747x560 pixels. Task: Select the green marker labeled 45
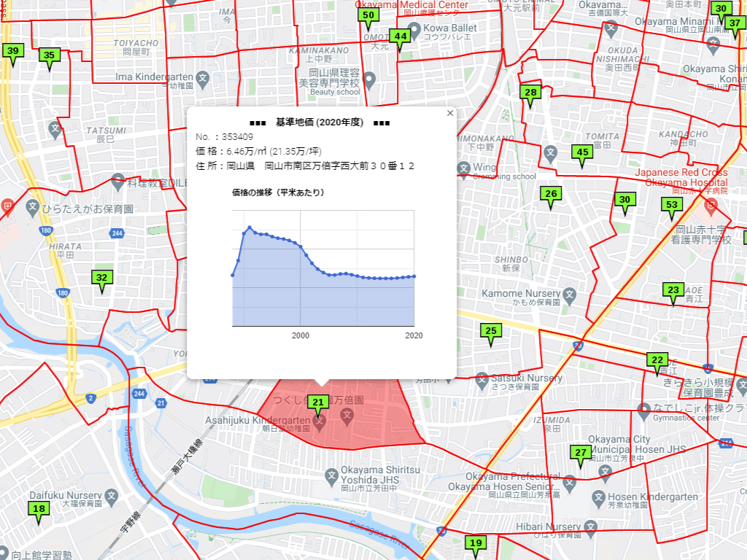tap(581, 152)
